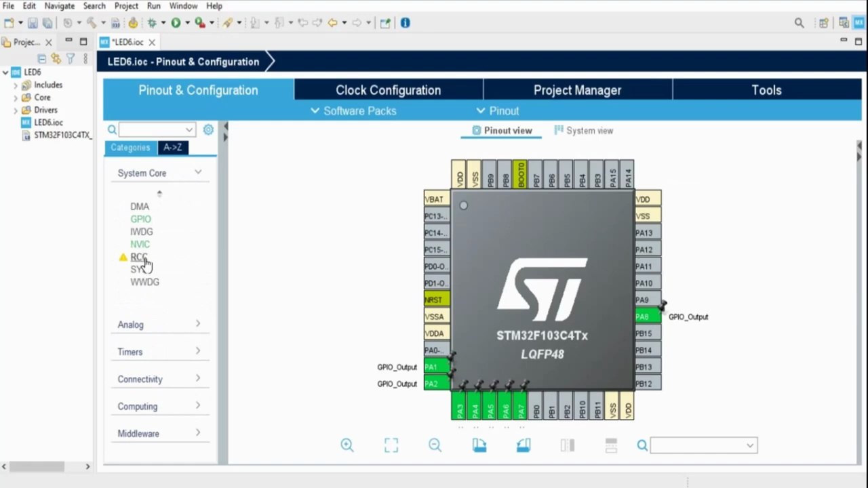
Task: Open the Tools tab
Action: (x=767, y=90)
